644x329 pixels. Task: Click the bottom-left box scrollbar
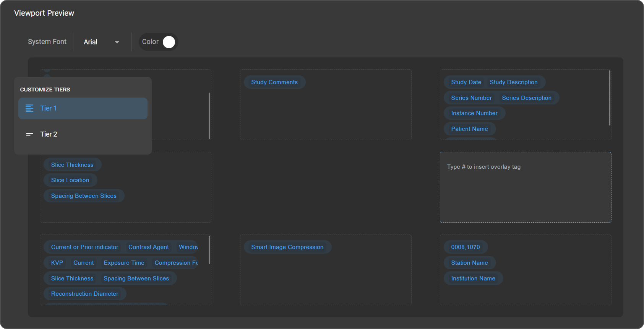tap(209, 250)
